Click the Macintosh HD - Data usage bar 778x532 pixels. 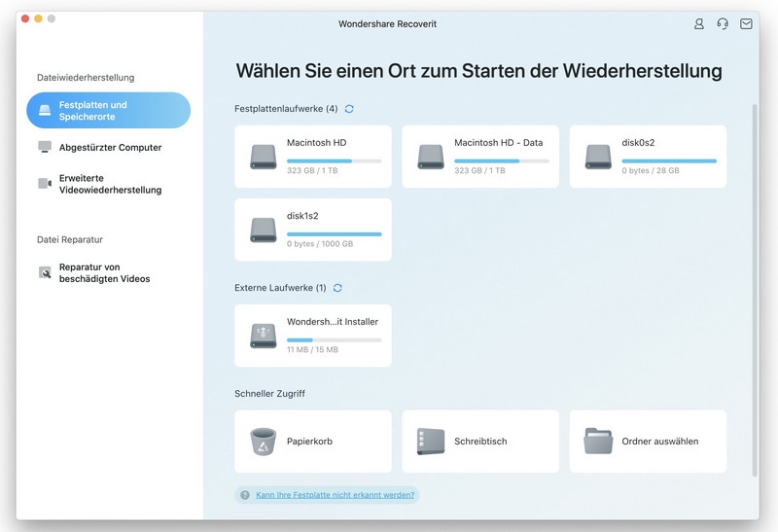(x=502, y=160)
